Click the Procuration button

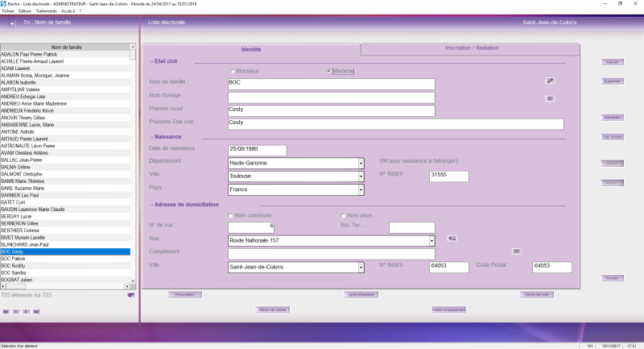point(184,295)
